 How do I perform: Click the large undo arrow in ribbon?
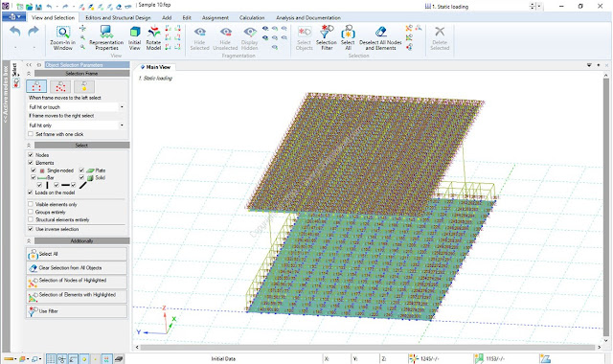(x=15, y=32)
